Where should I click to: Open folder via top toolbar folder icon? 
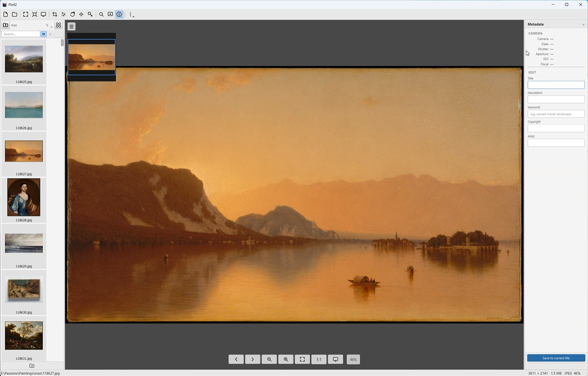[15, 15]
